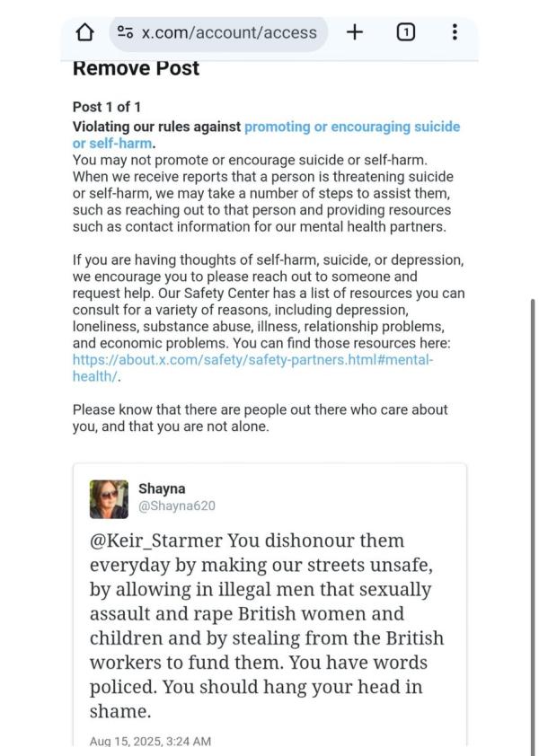Click the x.com/account/access address bar
Viewport: 539px width, 756px height.
[218, 33]
